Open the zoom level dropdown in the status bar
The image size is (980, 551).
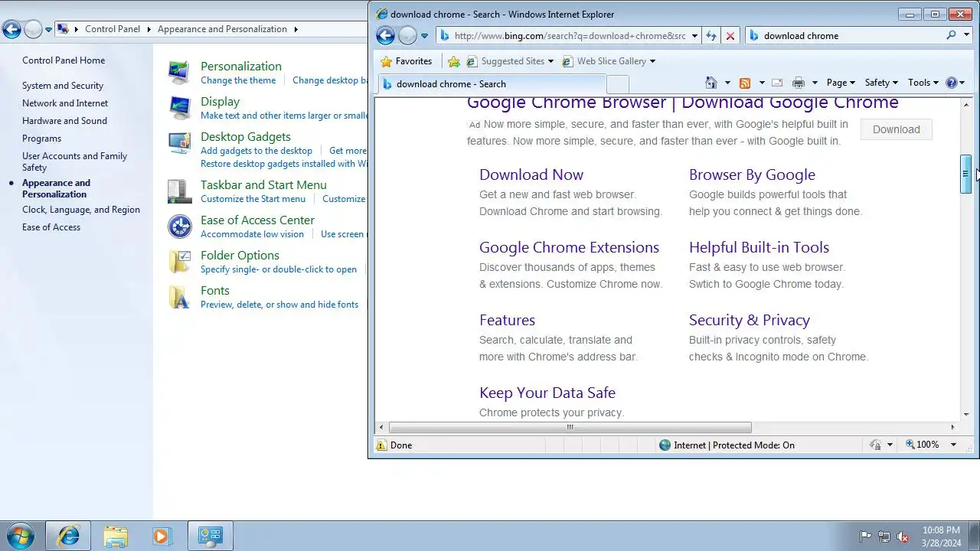953,445
